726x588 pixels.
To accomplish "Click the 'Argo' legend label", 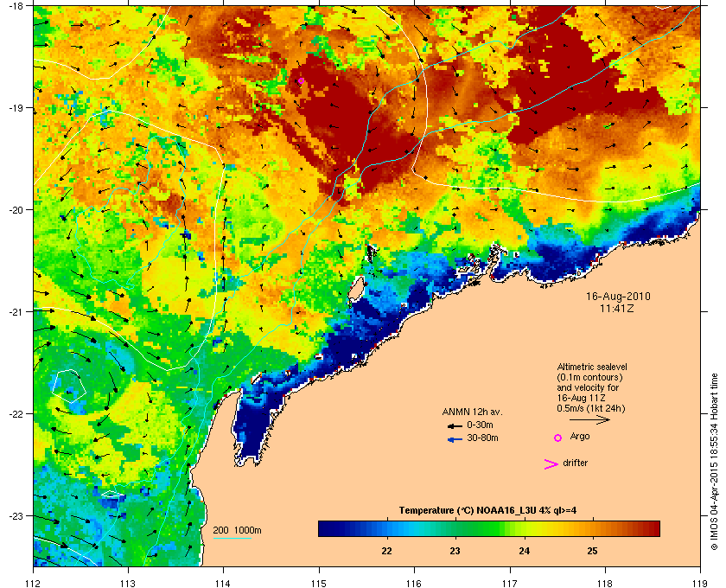I will [x=580, y=437].
